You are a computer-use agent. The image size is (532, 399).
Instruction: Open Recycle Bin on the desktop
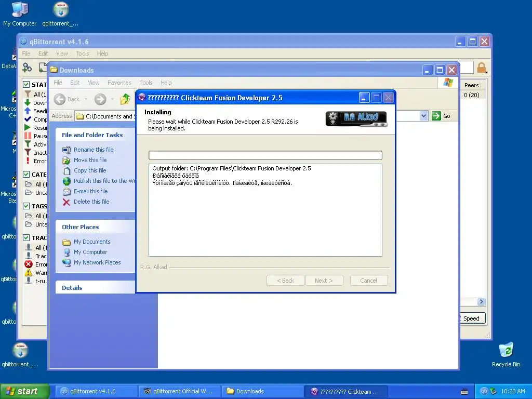pyautogui.click(x=506, y=354)
